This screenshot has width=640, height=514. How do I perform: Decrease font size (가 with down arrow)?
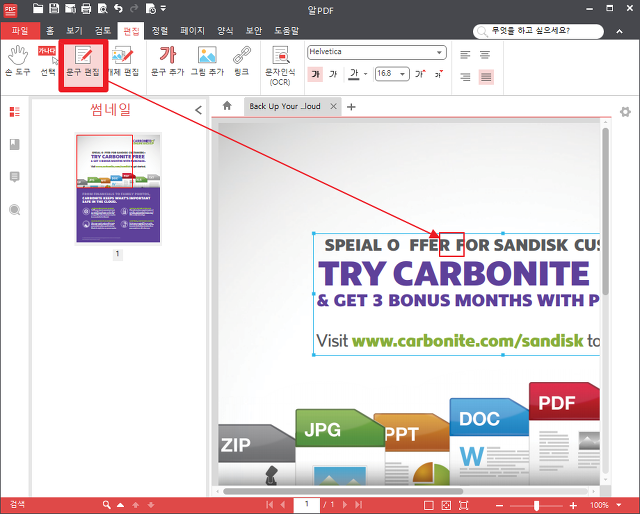tap(439, 74)
